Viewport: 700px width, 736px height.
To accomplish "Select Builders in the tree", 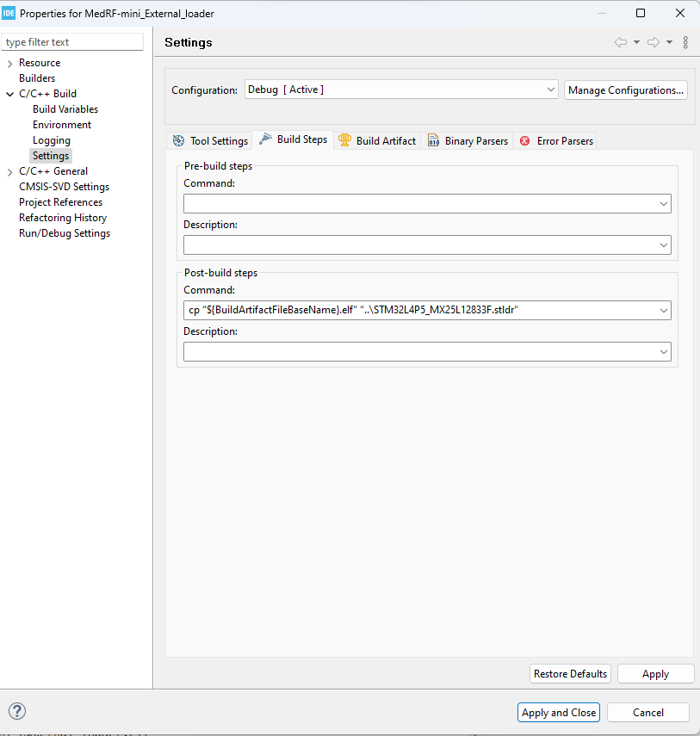I will [37, 78].
